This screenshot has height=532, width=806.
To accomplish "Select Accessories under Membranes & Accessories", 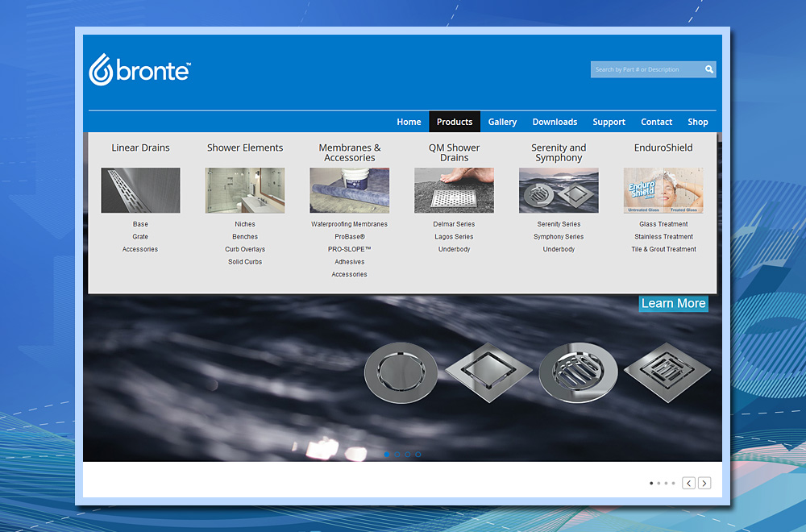I will click(x=350, y=275).
